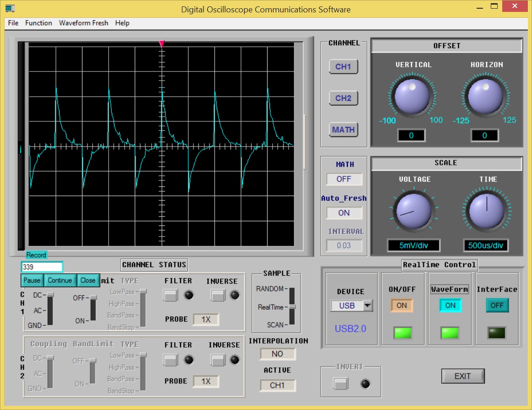Screen dimensions: 532x410
Task: Click the CHANNEL STATUS label
Action: [154, 265]
